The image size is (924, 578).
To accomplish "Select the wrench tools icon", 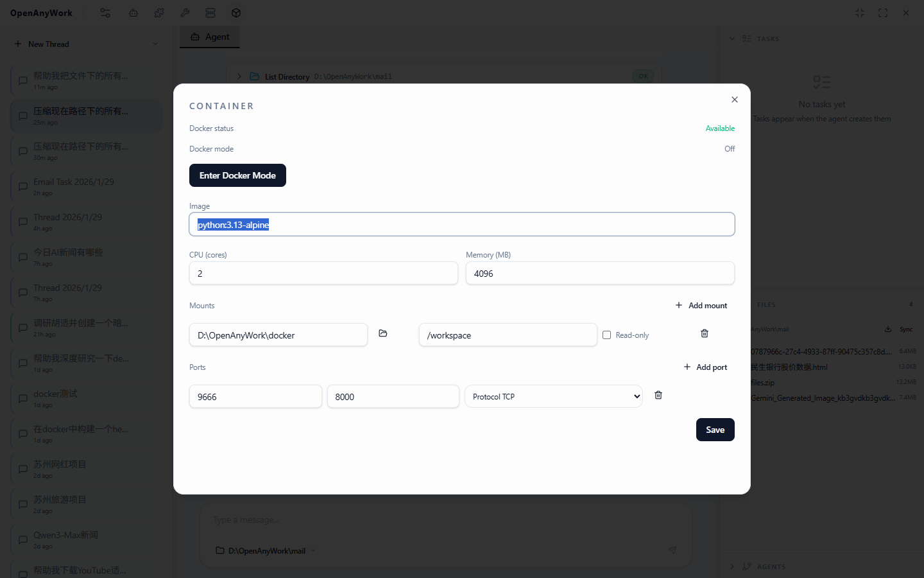I will click(185, 13).
